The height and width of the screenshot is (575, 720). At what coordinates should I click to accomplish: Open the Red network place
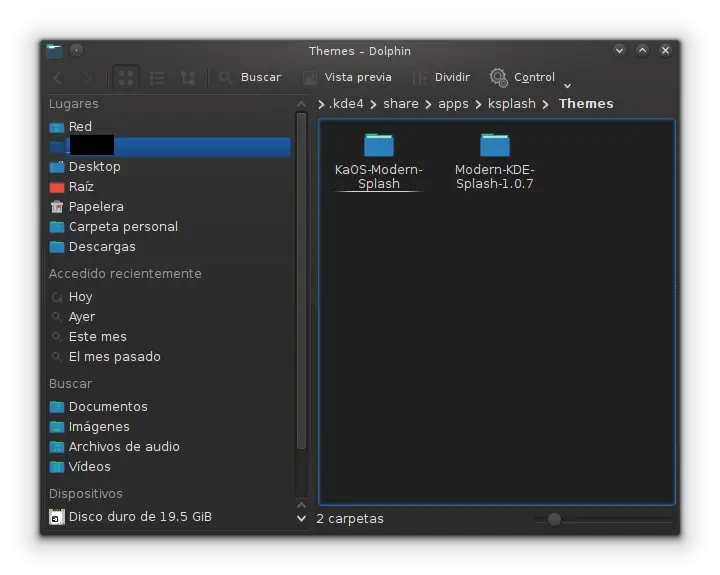click(170, 127)
